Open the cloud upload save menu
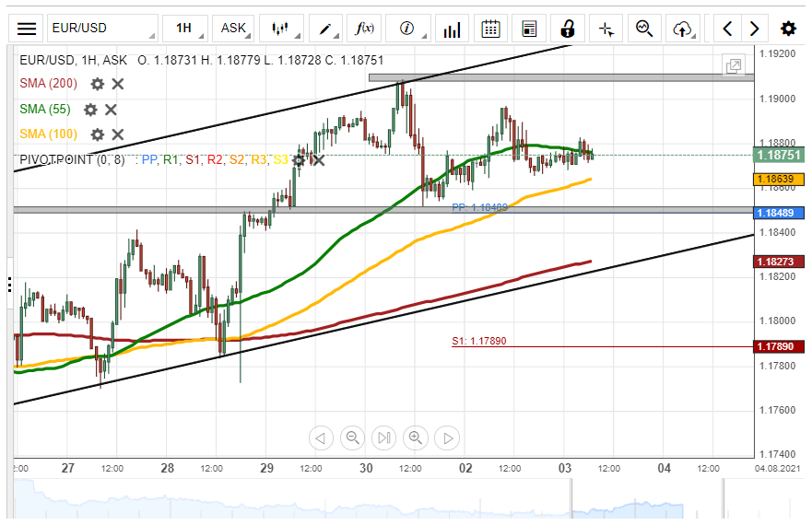812x525 pixels. (683, 29)
